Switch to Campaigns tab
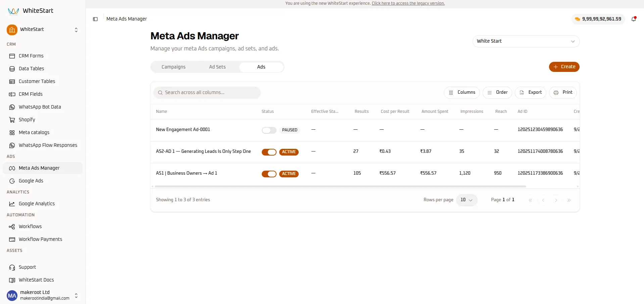This screenshot has width=644, height=304. (x=174, y=67)
